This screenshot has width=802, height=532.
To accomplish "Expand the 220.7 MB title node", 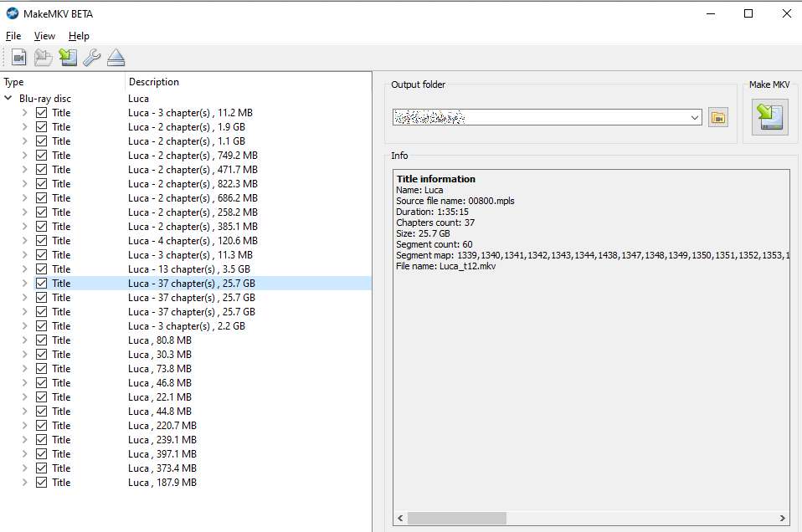I will (24, 426).
